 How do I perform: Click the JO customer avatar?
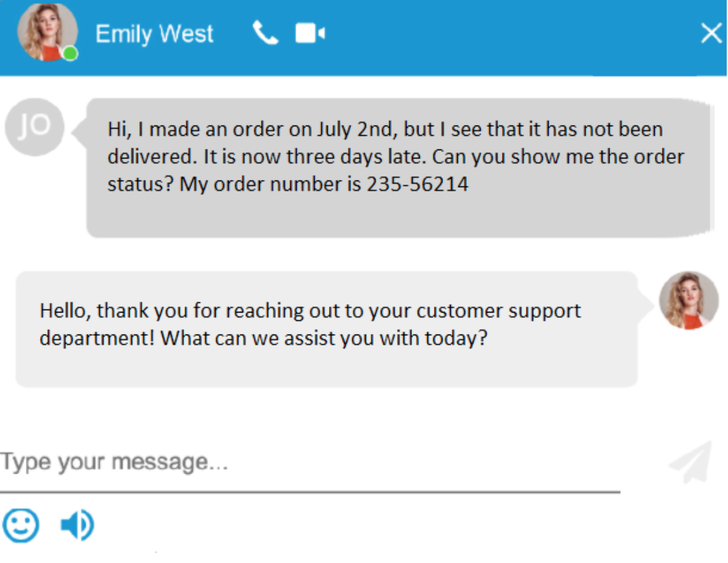[x=34, y=127]
